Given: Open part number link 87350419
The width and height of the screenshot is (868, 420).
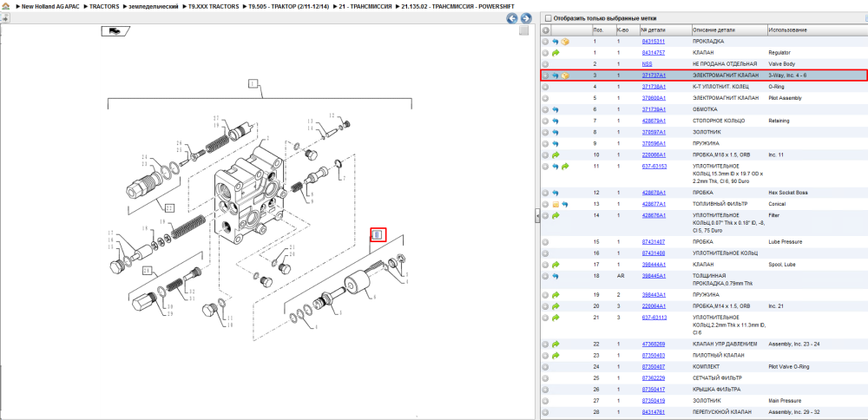Looking at the screenshot, I should [654, 401].
